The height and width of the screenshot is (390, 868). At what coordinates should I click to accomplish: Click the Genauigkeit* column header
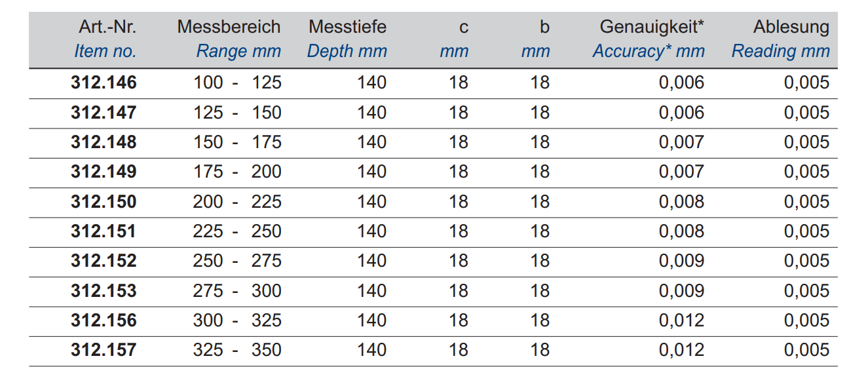(652, 28)
